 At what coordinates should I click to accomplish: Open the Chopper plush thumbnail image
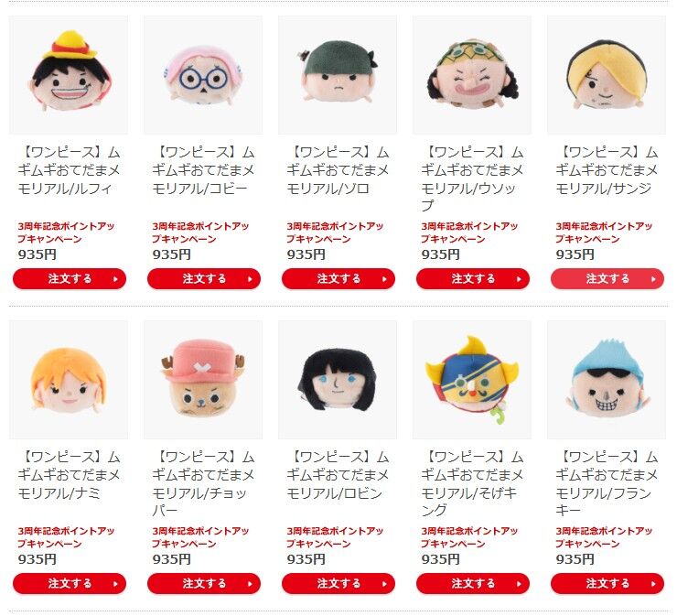click(203, 380)
